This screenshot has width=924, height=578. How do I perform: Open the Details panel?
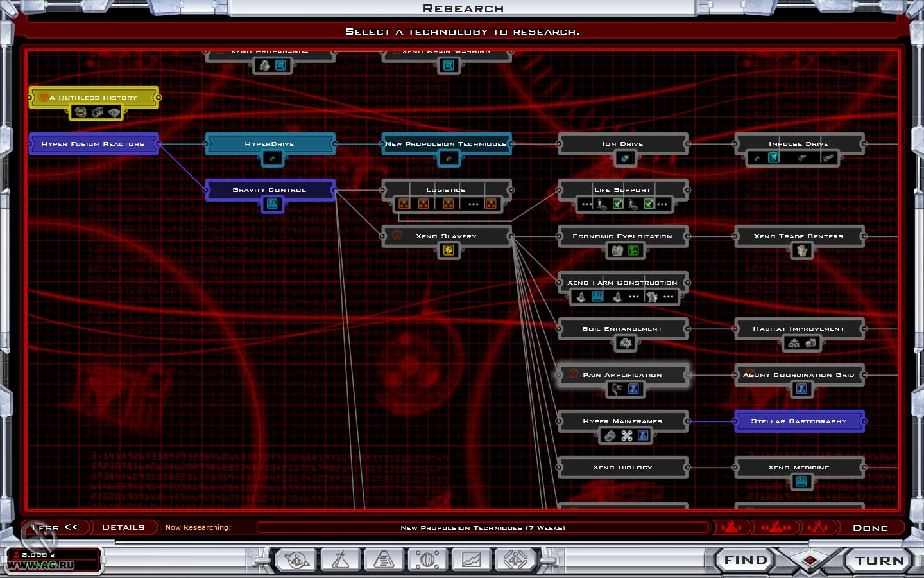pyautogui.click(x=123, y=527)
